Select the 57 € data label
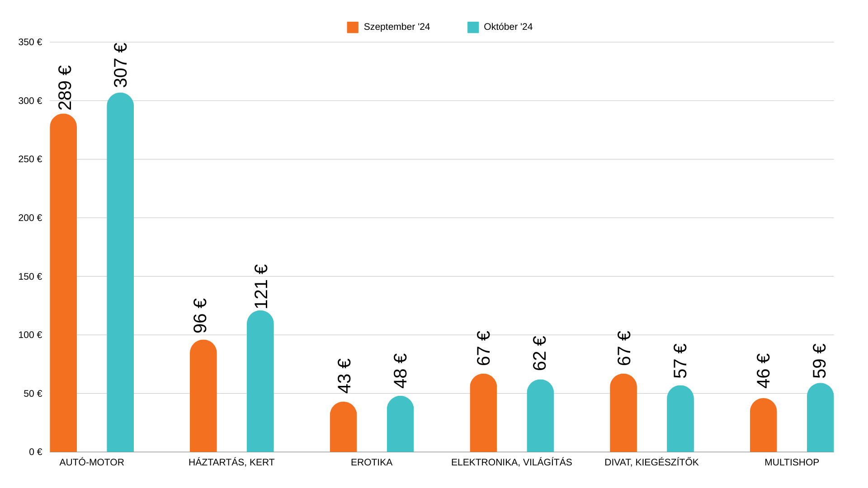The width and height of the screenshot is (868, 488). pos(680,361)
